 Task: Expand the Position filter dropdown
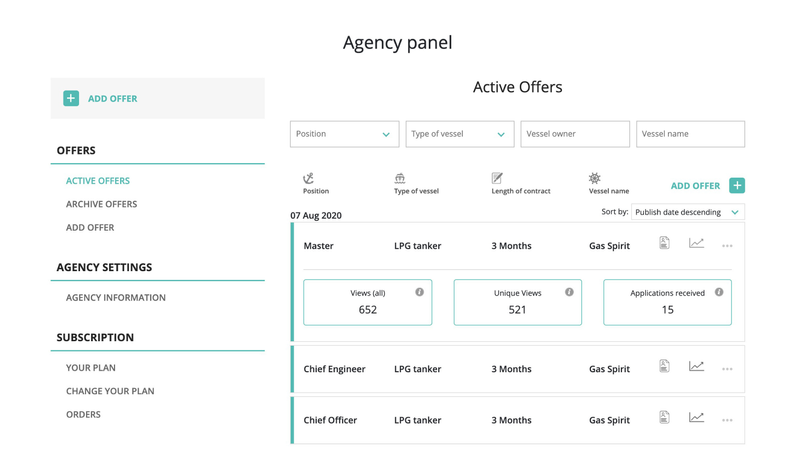tap(344, 134)
